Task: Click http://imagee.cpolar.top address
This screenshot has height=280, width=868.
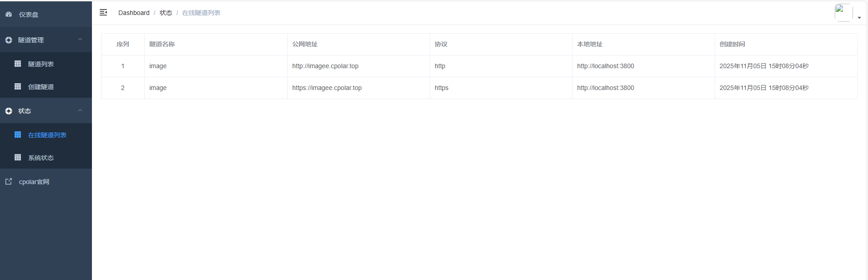Action: coord(325,66)
